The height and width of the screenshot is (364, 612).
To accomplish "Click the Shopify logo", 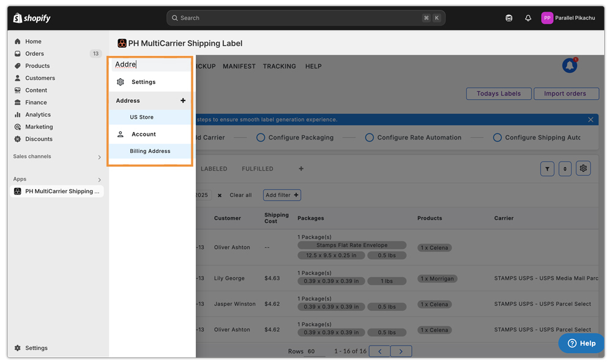I will [x=32, y=18].
